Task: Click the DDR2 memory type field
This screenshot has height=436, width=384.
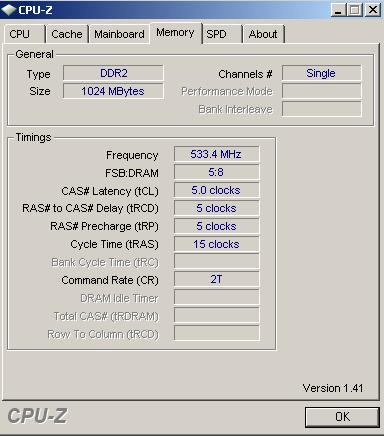Action: [113, 73]
